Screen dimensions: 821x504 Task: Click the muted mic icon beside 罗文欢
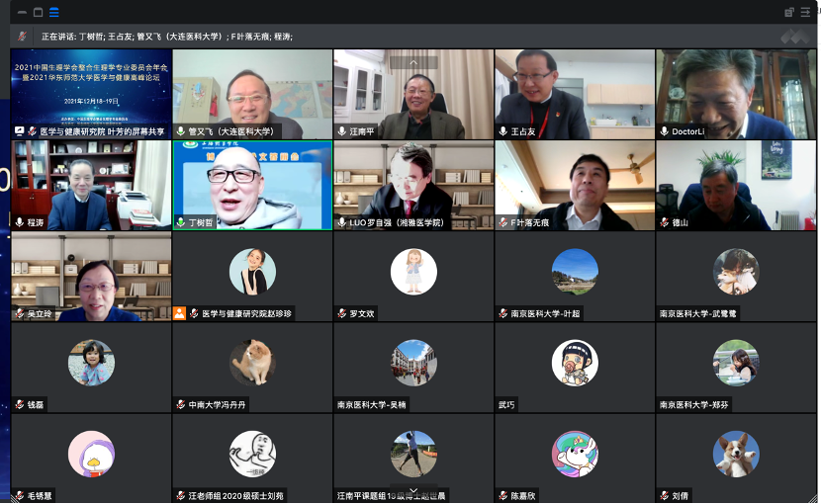pos(341,313)
